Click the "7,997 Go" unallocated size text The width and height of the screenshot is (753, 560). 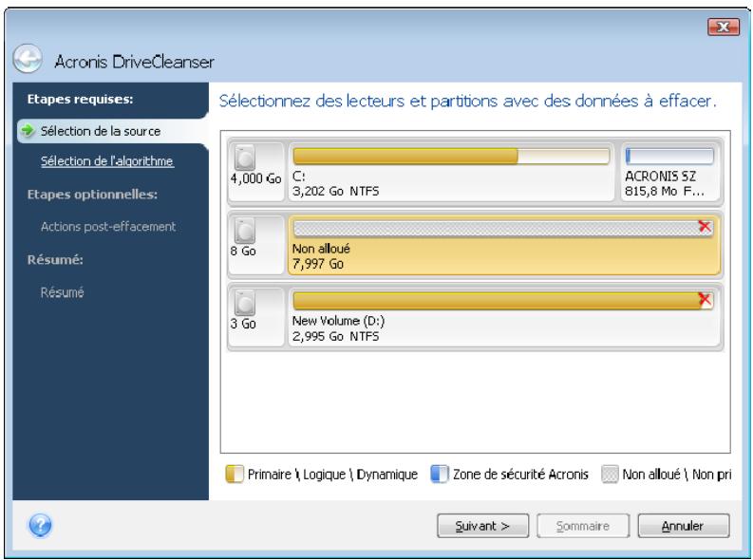click(x=318, y=264)
